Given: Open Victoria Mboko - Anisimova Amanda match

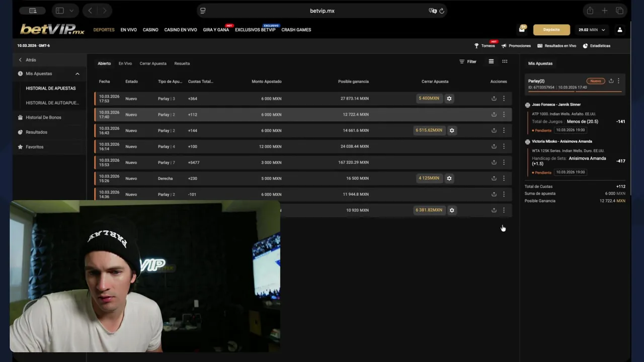Looking at the screenshot, I should [x=561, y=141].
